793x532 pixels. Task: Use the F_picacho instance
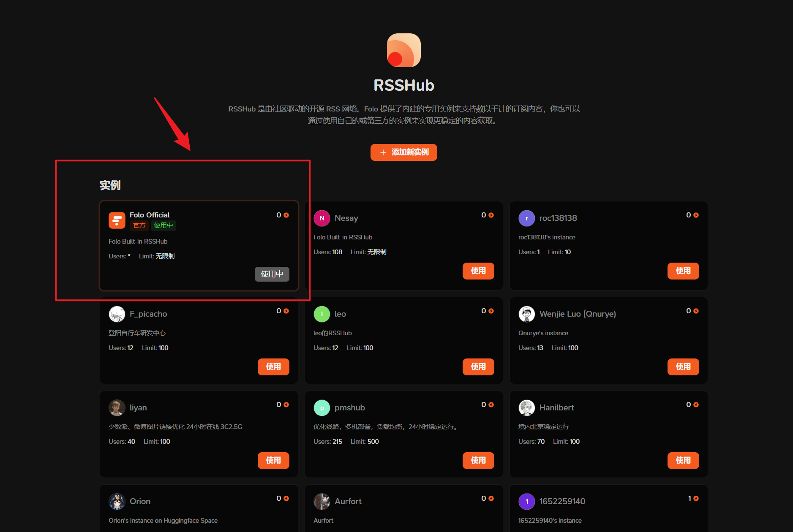pyautogui.click(x=273, y=367)
